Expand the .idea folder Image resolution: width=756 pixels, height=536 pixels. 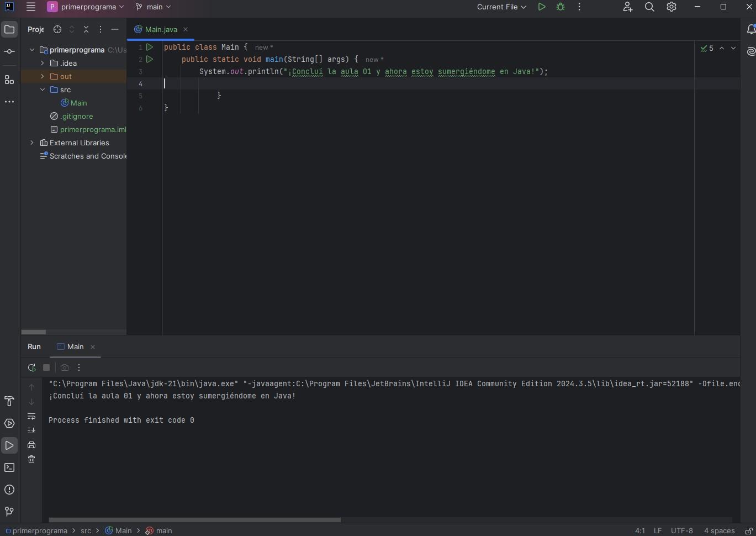(43, 63)
